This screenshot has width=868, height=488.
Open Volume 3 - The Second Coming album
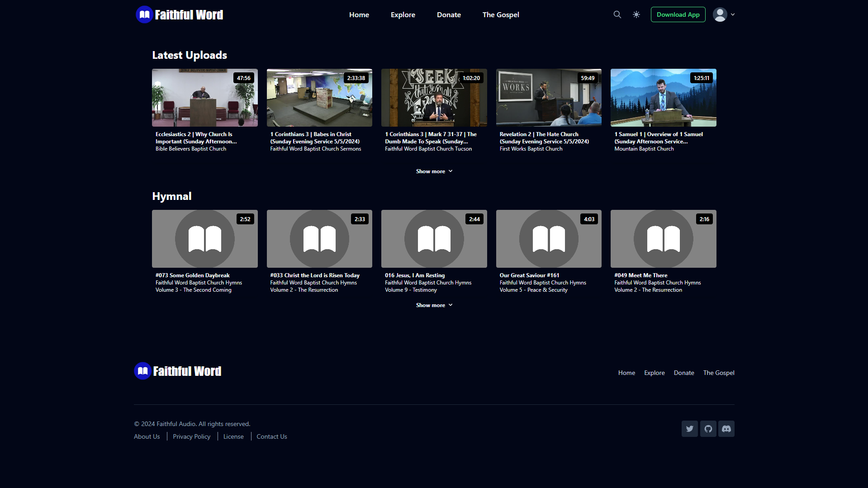coord(193,290)
